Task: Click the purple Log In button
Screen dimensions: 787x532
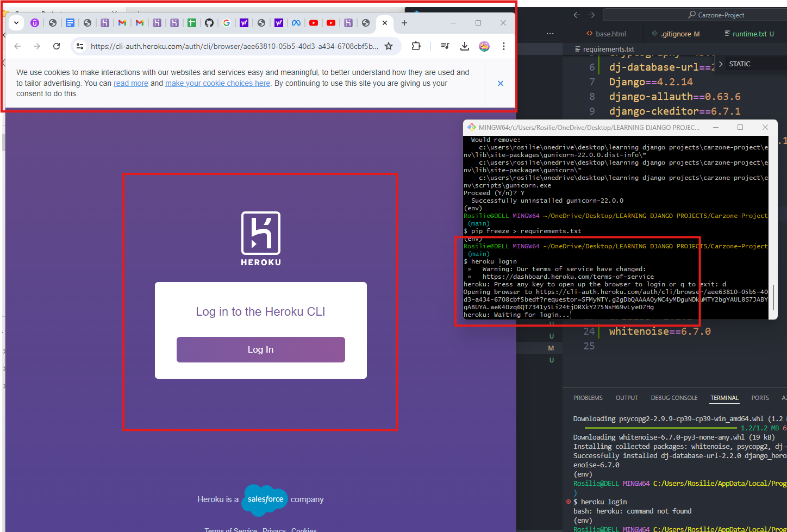Action: 261,349
